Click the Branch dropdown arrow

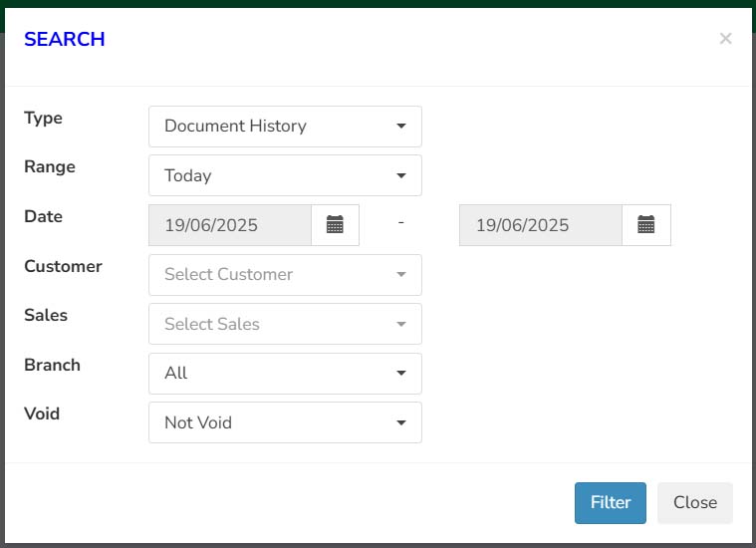coord(401,373)
